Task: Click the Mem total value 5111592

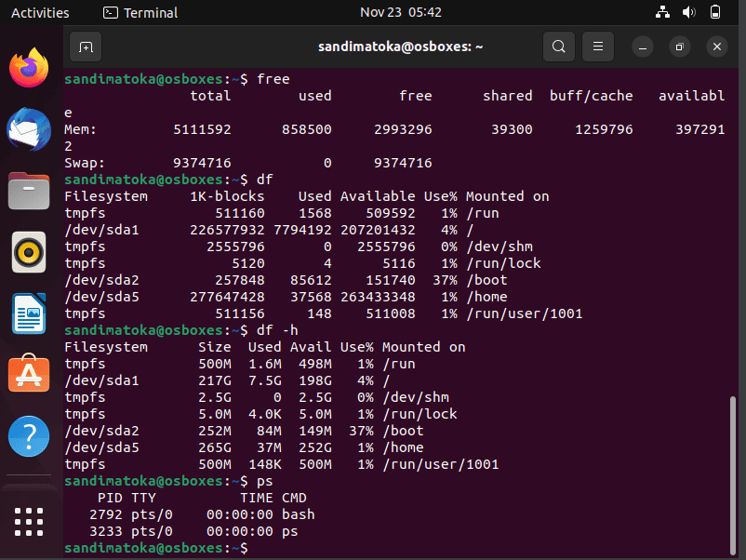Action: [202, 129]
